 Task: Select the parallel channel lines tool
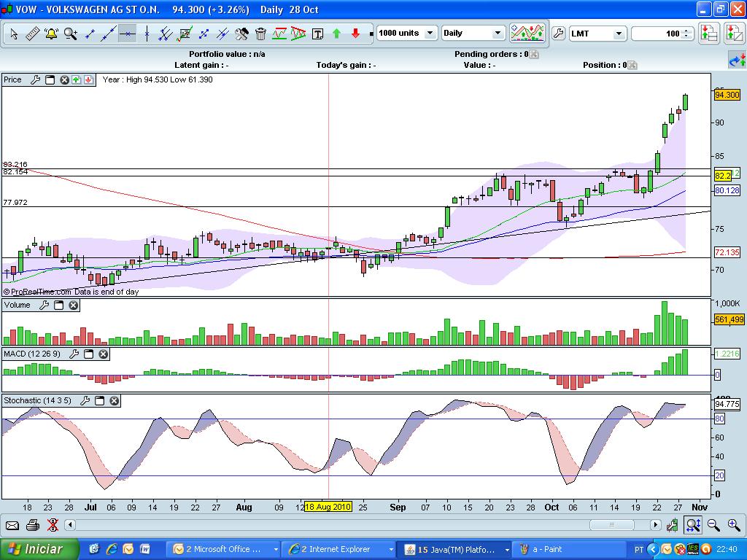(x=166, y=34)
